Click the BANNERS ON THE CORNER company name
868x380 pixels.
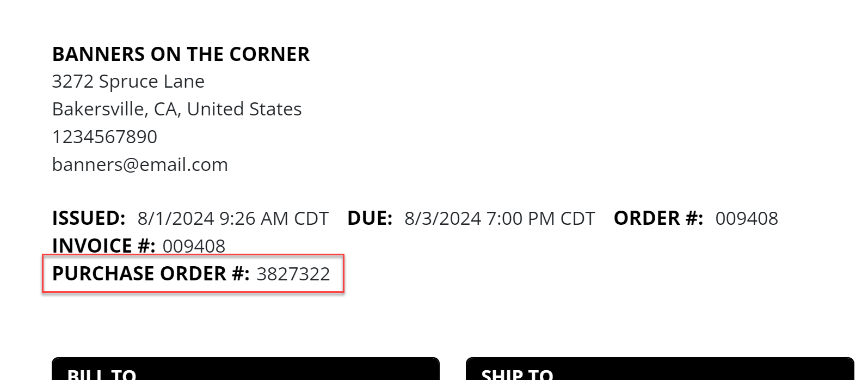pyautogui.click(x=181, y=54)
